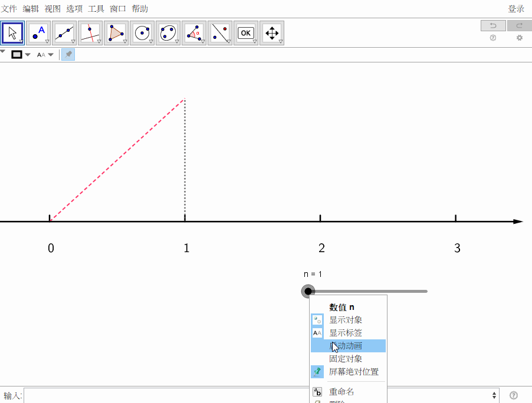
Task: Open the 窗口 menu
Action: (118, 9)
